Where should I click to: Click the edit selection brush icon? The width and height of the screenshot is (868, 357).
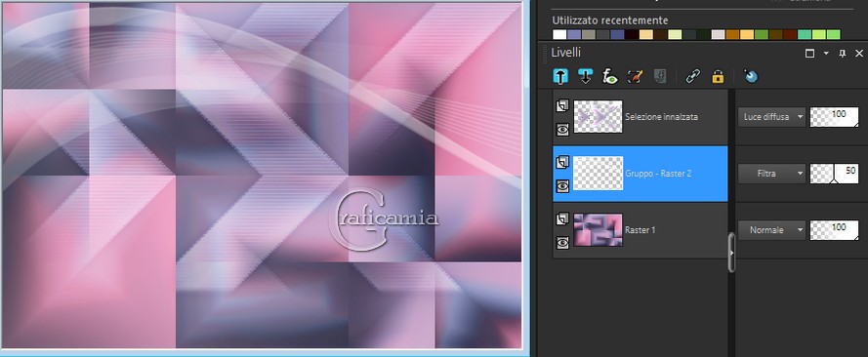(635, 76)
